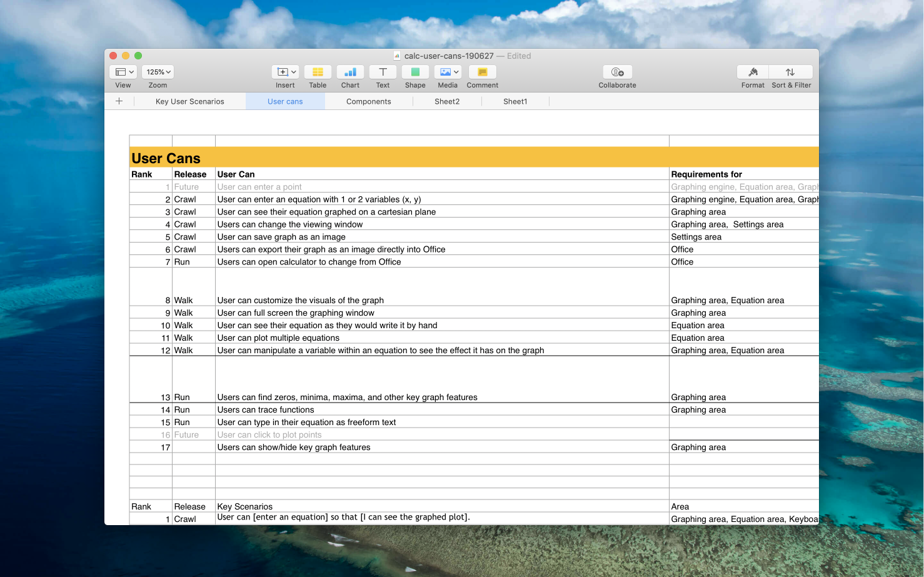Image resolution: width=924 pixels, height=577 pixels.
Task: Open the Format inspector
Action: click(x=753, y=72)
